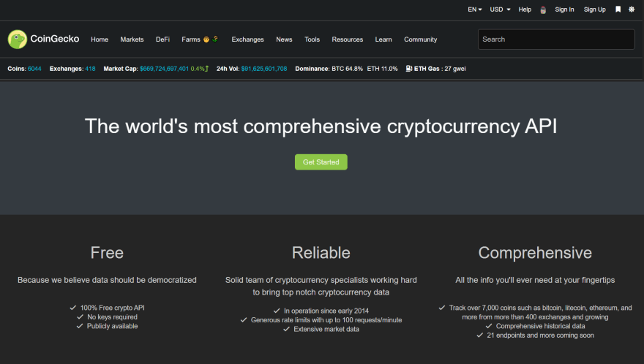Click the 'No keys required' line
Screen dimensions: 644x364
coord(107,316)
